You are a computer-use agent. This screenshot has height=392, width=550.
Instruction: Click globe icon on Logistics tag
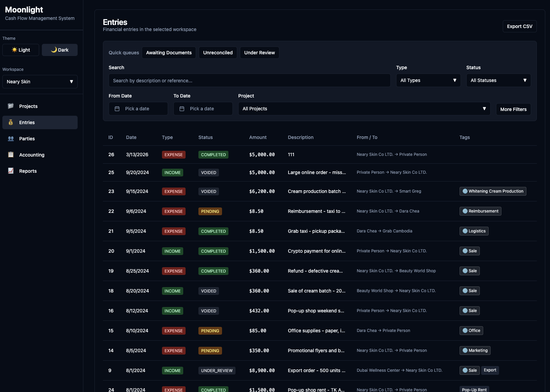click(x=465, y=231)
